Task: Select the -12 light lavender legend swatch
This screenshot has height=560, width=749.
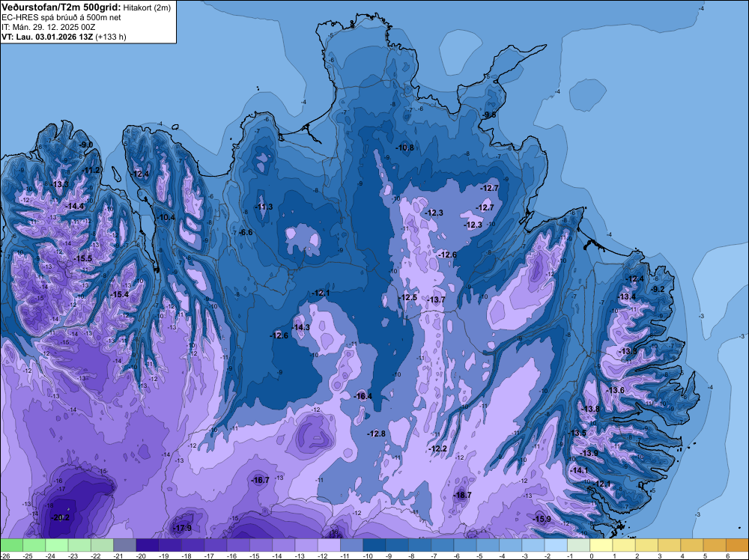Action: click(x=329, y=545)
